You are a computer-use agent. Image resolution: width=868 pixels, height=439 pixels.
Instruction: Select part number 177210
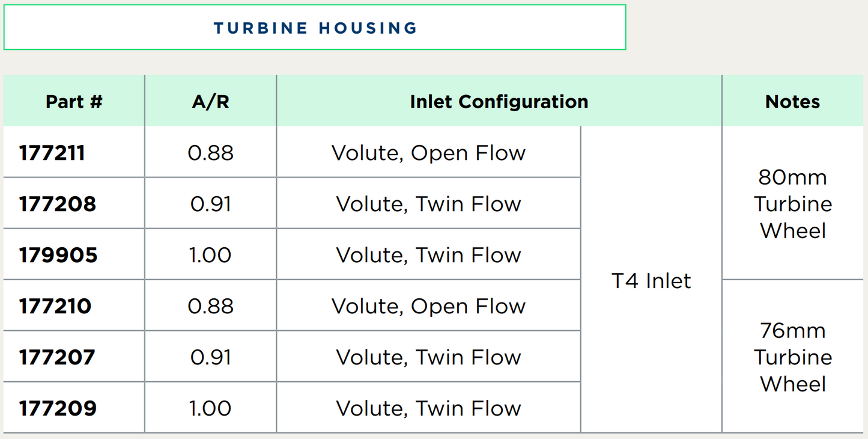[x=55, y=306]
